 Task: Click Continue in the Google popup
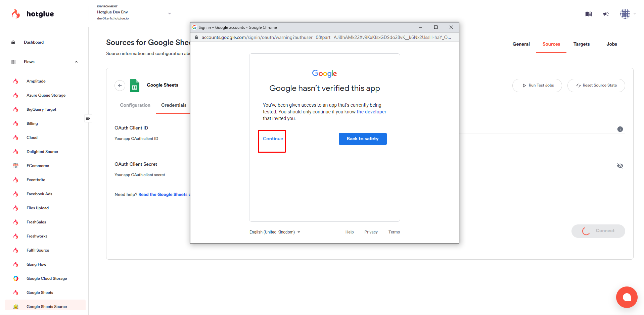[273, 139]
